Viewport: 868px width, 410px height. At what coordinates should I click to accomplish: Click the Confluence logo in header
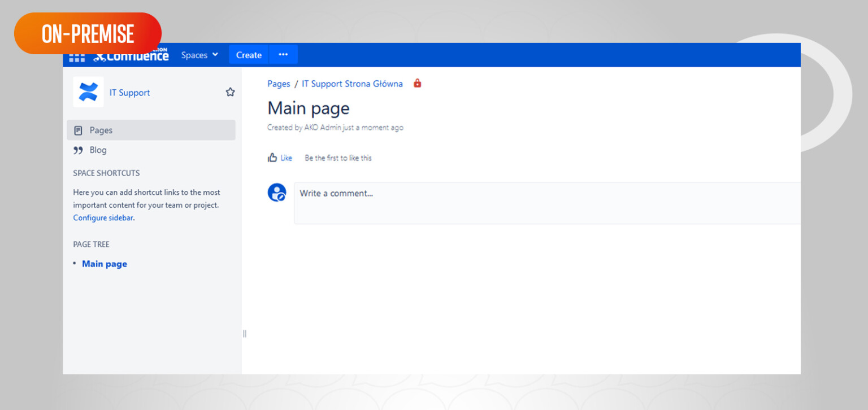[131, 56]
